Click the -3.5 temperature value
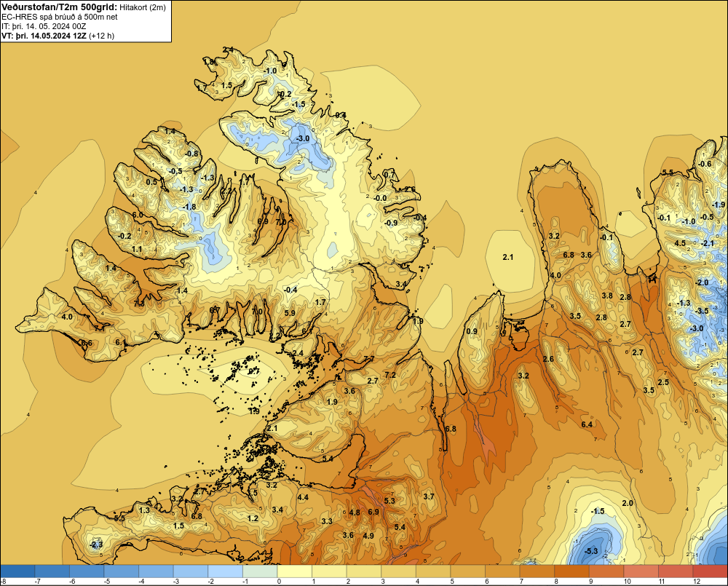The image size is (728, 586). pos(702,311)
